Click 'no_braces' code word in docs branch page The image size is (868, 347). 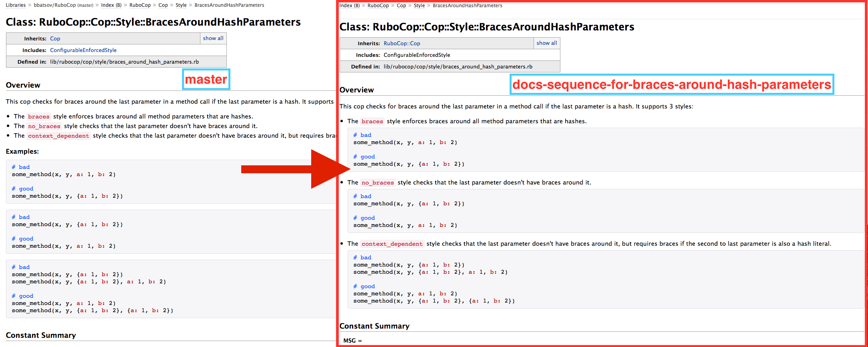(x=378, y=183)
